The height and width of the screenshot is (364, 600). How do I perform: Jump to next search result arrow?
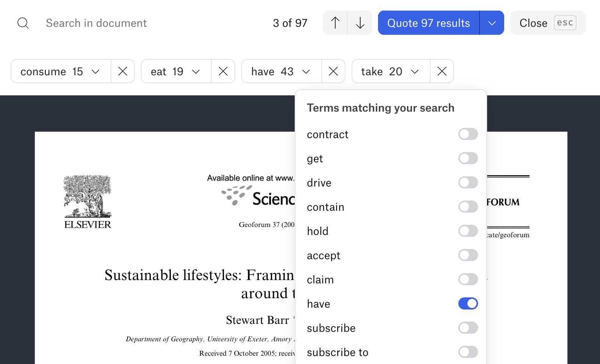360,23
